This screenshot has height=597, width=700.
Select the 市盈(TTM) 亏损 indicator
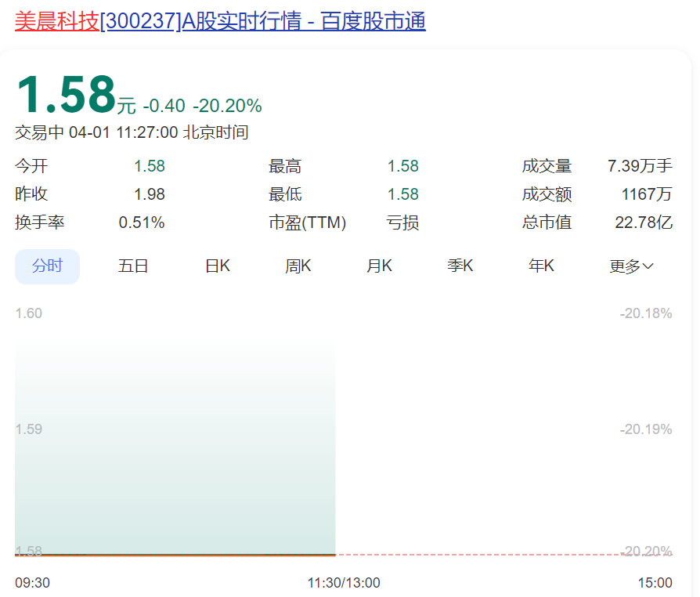403,222
